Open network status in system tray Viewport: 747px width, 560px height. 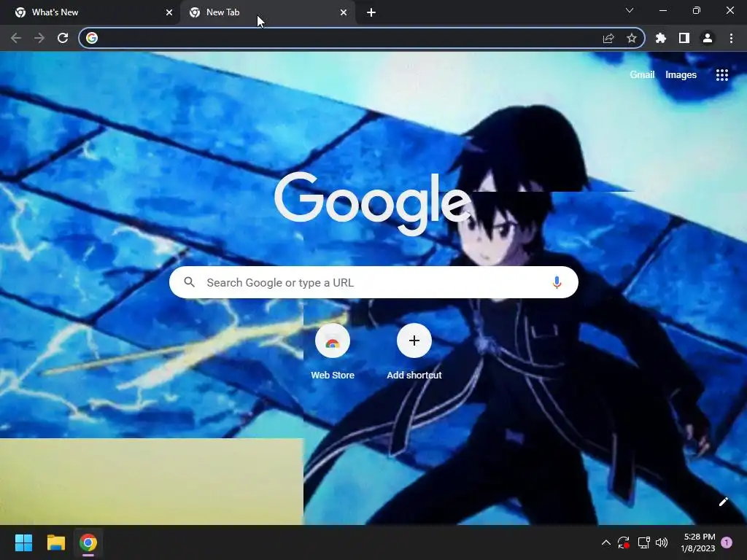(x=643, y=542)
